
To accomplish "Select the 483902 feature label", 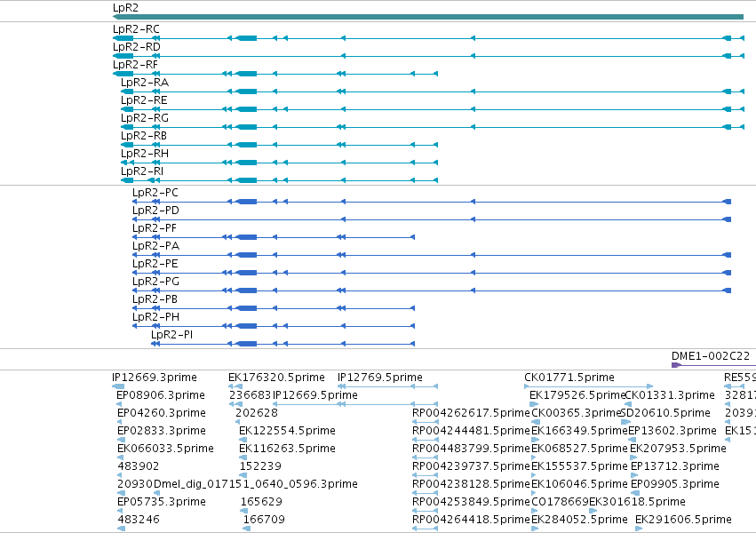I will 139,467.
